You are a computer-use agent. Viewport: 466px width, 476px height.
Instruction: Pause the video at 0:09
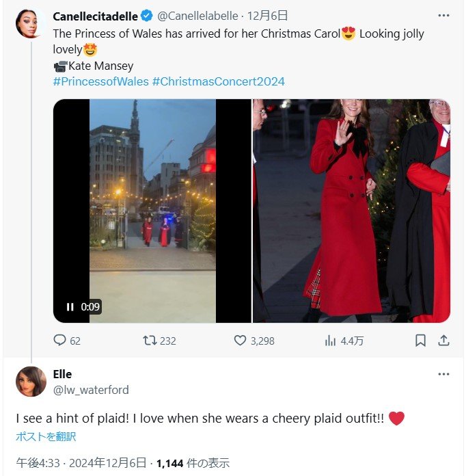point(70,307)
